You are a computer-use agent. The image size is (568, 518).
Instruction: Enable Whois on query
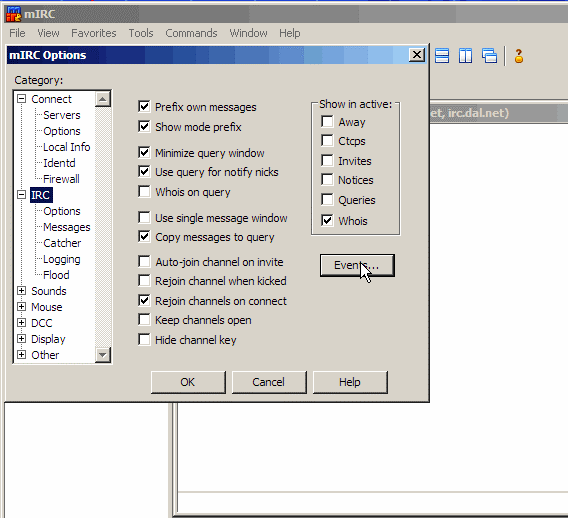click(144, 191)
